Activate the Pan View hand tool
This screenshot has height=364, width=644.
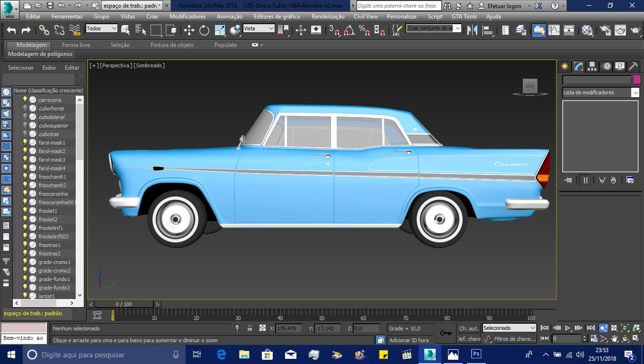pos(615,339)
